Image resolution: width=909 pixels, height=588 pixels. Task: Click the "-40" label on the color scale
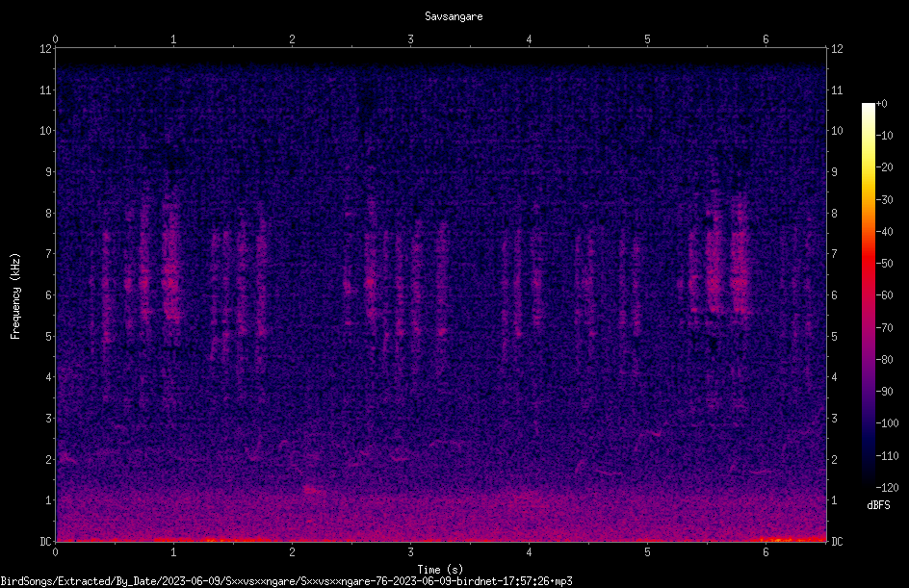884,232
